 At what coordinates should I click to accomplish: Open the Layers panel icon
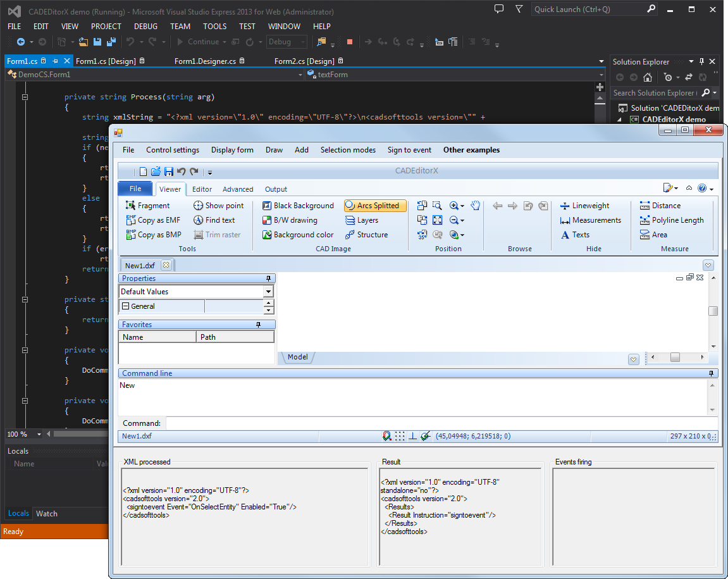[x=350, y=220]
